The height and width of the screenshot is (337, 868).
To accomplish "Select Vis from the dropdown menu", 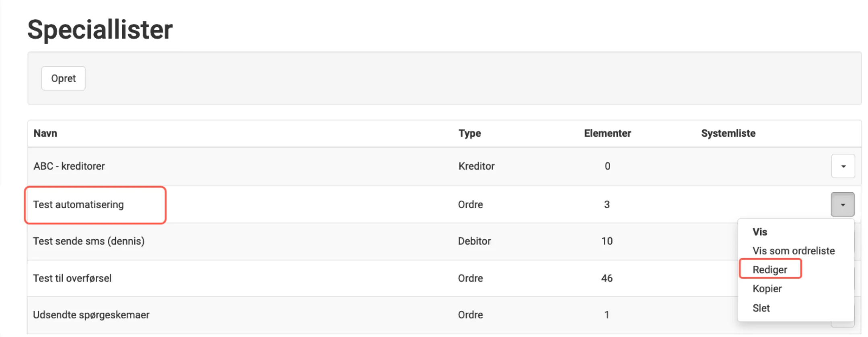I will coord(760,232).
